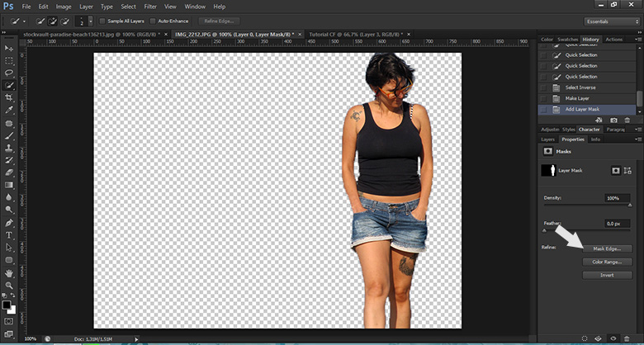Image resolution: width=644 pixels, height=345 pixels.
Task: Click the Mask Edge button
Action: coord(607,248)
